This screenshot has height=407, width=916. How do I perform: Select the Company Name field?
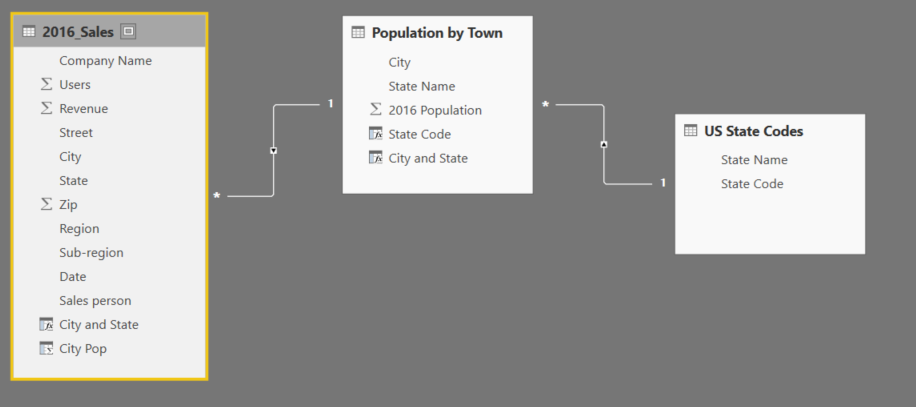(105, 61)
